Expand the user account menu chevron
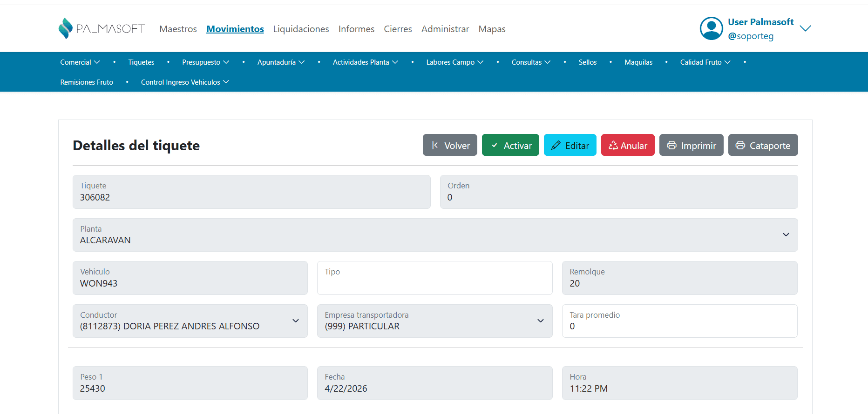Viewport: 868px width, 414px height. [805, 28]
